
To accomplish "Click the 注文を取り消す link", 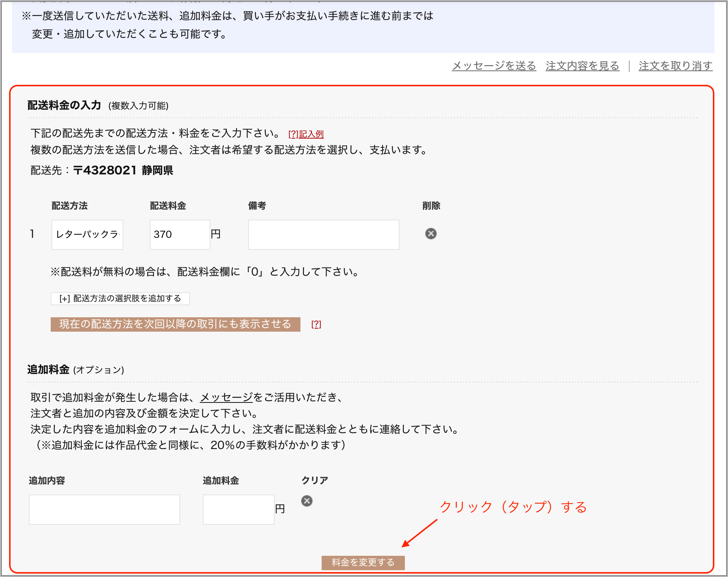I will click(675, 66).
